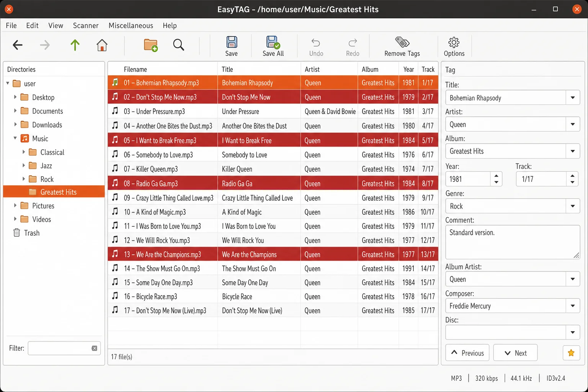
Task: Clear the Filter field with X icon
Action: click(x=94, y=348)
